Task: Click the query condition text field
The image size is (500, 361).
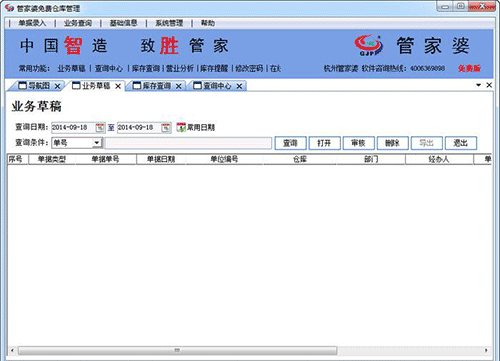Action: (x=188, y=143)
